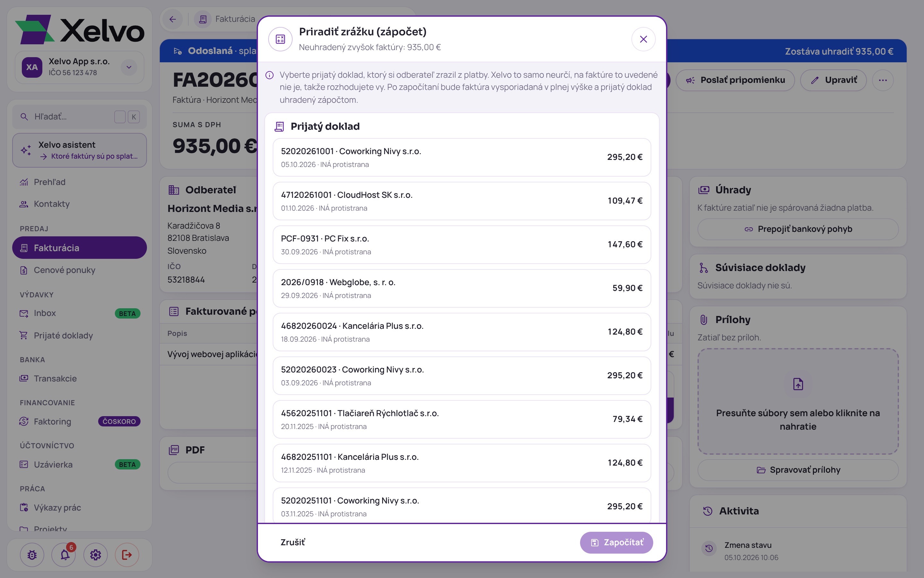Open Kontakty in the sidebar
The height and width of the screenshot is (578, 924).
pos(80,204)
